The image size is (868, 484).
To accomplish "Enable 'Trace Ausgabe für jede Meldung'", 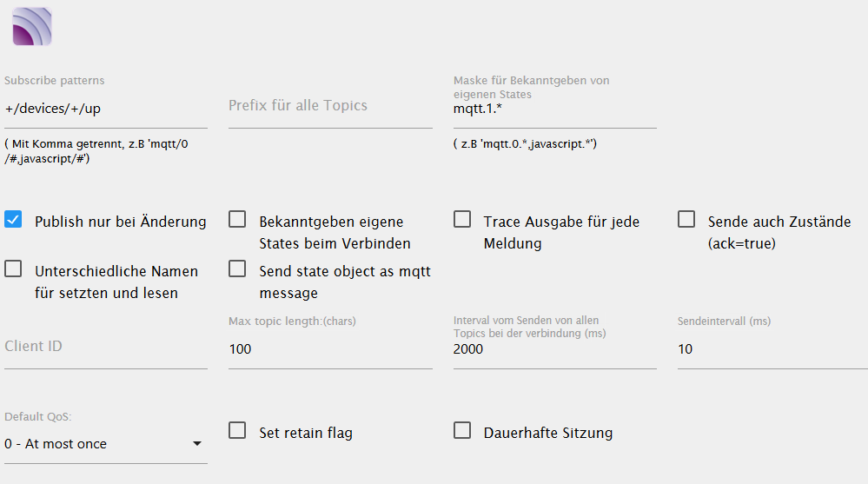I will click(x=462, y=220).
